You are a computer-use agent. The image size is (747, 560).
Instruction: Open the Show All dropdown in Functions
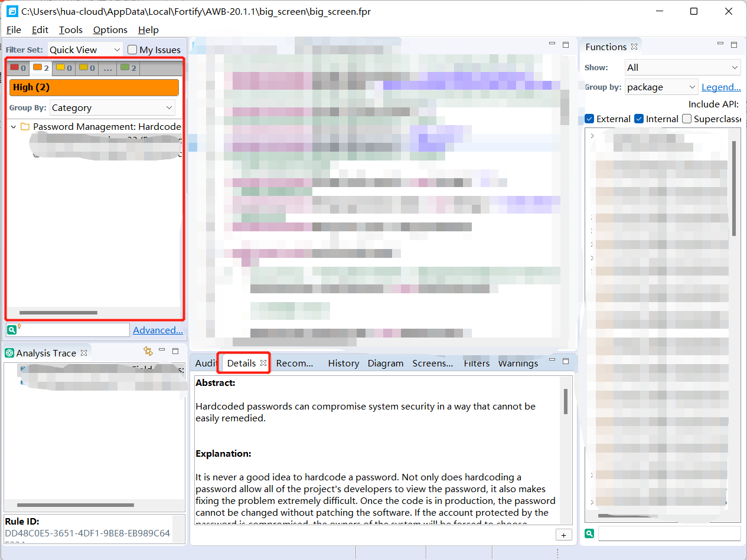tap(683, 67)
